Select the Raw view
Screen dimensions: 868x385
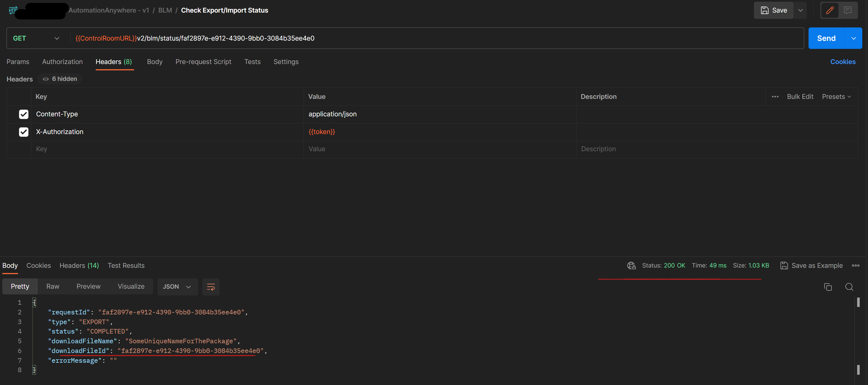point(53,286)
